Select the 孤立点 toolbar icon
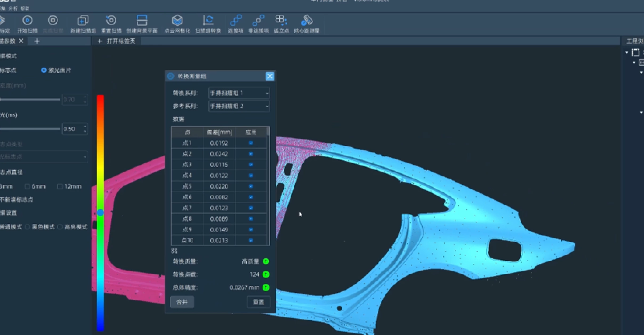Viewport: 644px width, 335px height. click(281, 23)
